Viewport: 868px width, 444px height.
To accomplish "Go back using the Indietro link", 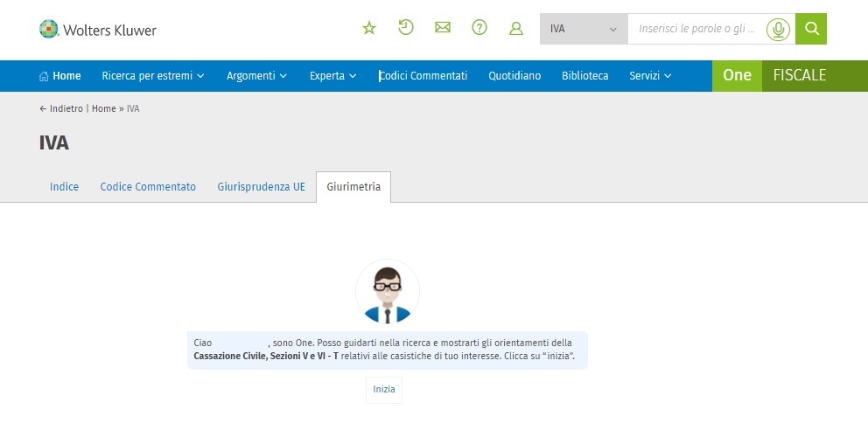I will point(61,108).
